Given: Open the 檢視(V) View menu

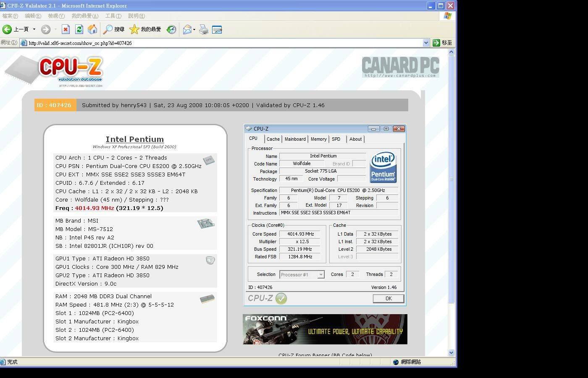Looking at the screenshot, I should tap(56, 16).
